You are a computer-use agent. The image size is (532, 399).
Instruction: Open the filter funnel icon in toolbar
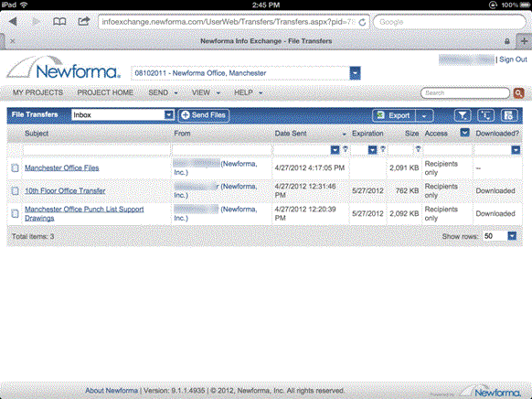(x=463, y=115)
